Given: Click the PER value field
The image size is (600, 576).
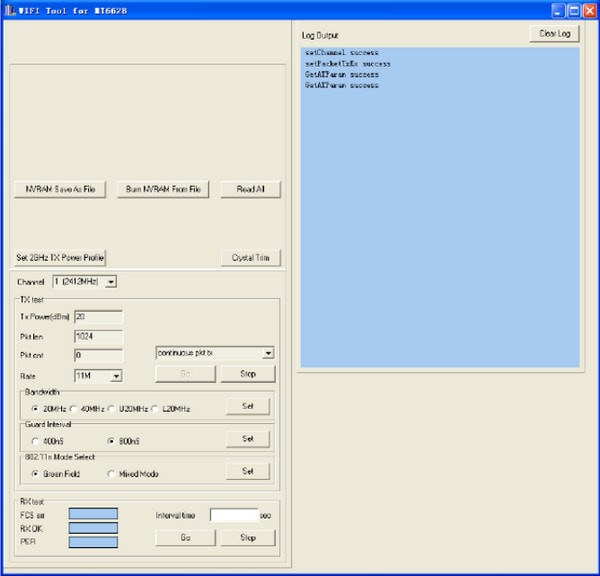Looking at the screenshot, I should pos(93,542).
